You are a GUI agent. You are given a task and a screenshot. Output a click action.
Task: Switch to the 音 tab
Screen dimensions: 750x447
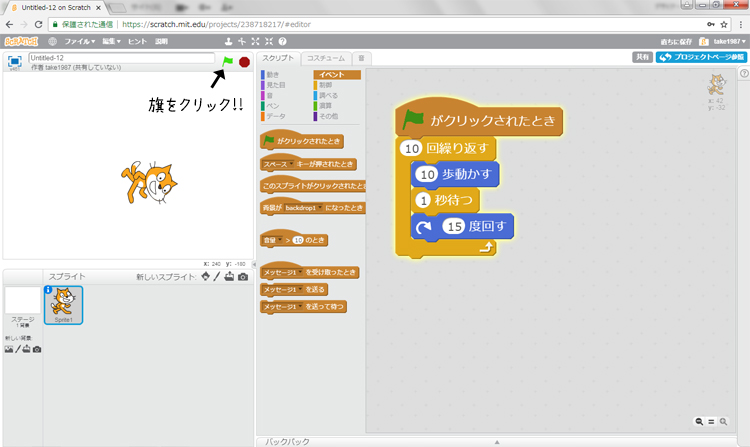pyautogui.click(x=361, y=58)
